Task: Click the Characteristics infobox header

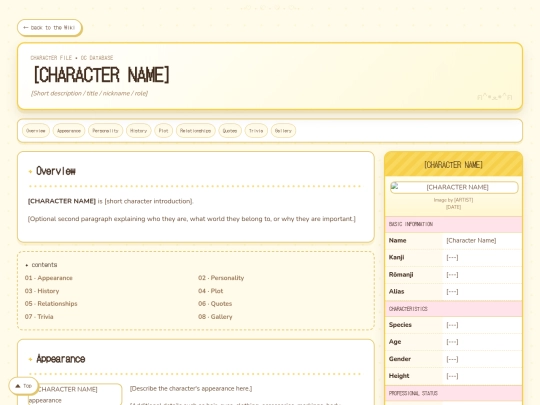Action: tap(453, 309)
